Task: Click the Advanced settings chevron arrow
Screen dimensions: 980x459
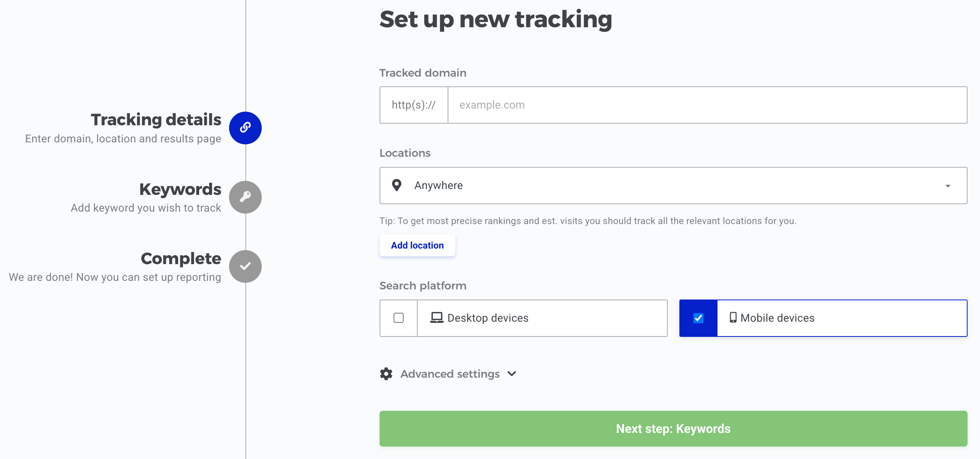Action: click(512, 374)
